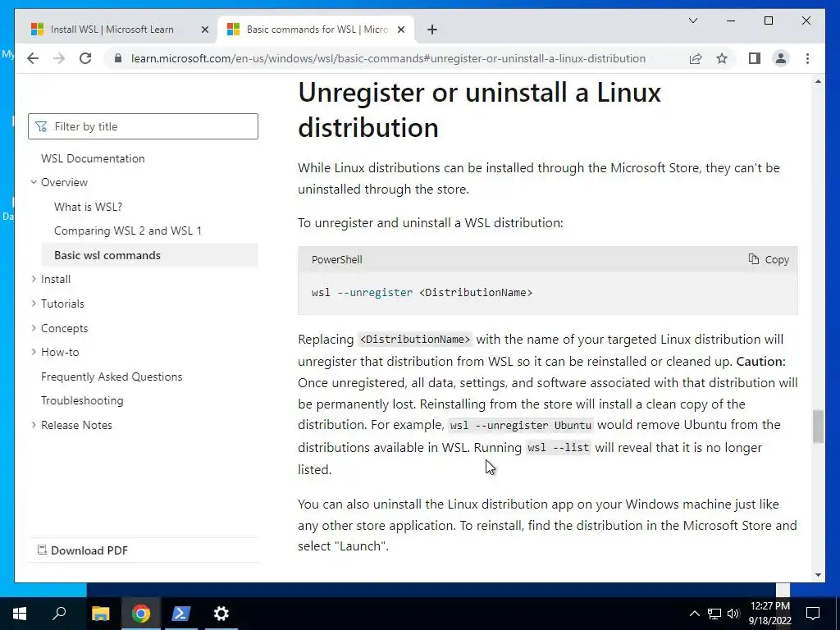The width and height of the screenshot is (840, 630).
Task: Open the network tray icon
Action: pyautogui.click(x=714, y=614)
